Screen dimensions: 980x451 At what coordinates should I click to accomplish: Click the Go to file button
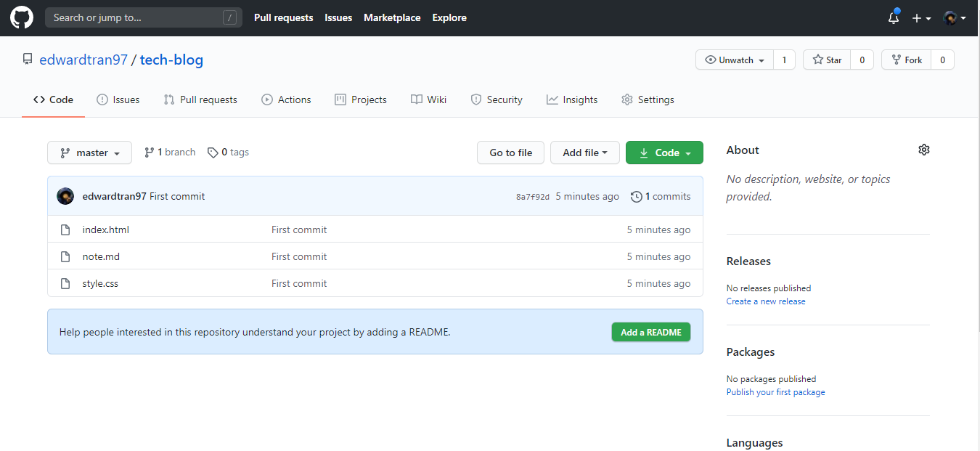(x=511, y=153)
